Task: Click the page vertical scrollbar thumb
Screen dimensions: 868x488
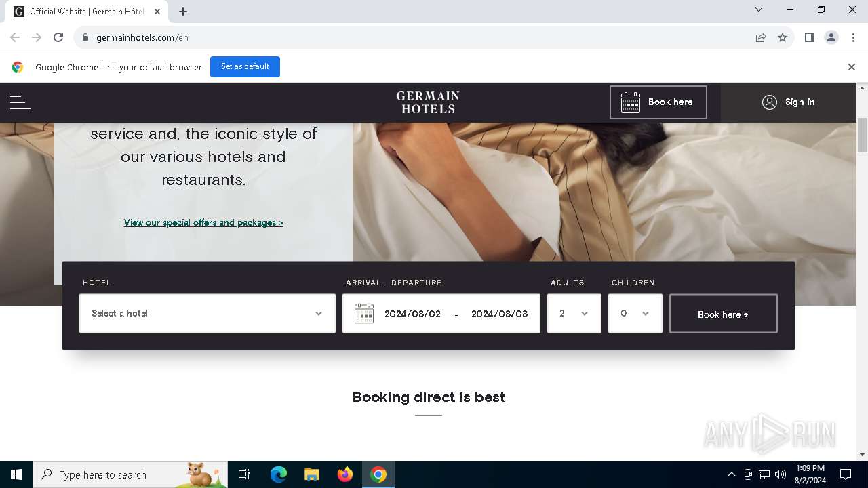Action: (863, 135)
